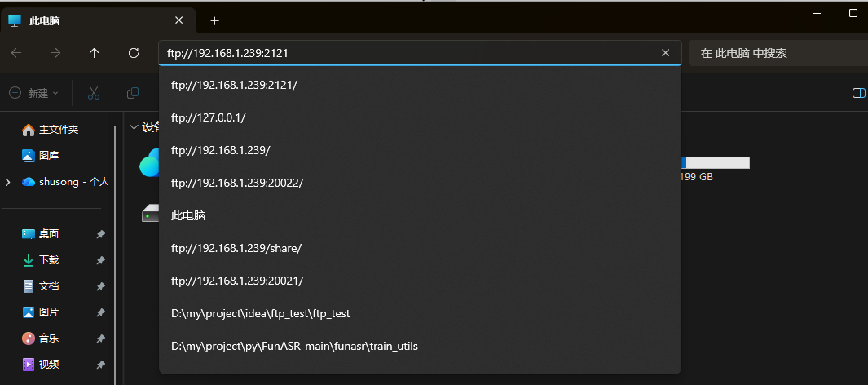868x385 pixels.
Task: Refresh the current folder view
Action: 134,53
